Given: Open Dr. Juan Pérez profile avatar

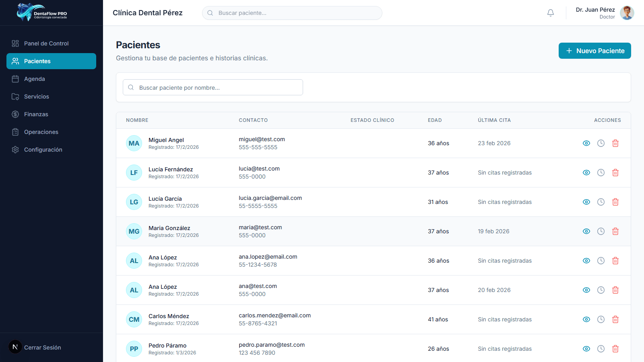Looking at the screenshot, I should pos(627,13).
